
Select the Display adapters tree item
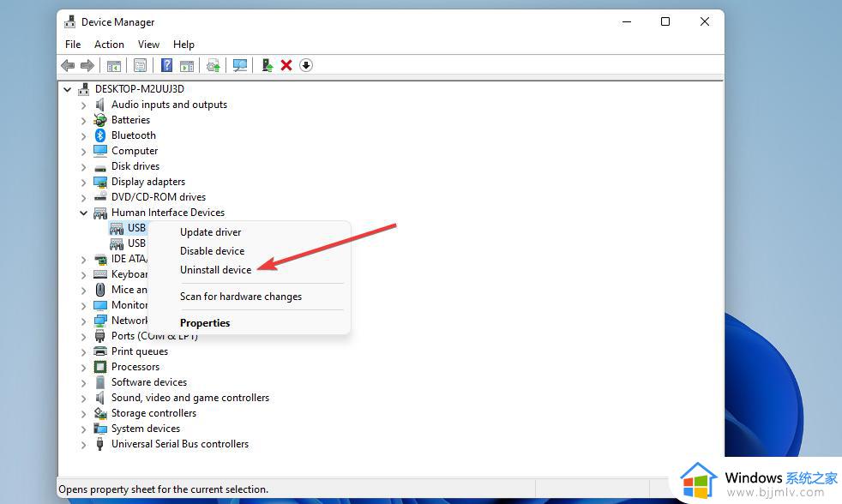(x=148, y=182)
